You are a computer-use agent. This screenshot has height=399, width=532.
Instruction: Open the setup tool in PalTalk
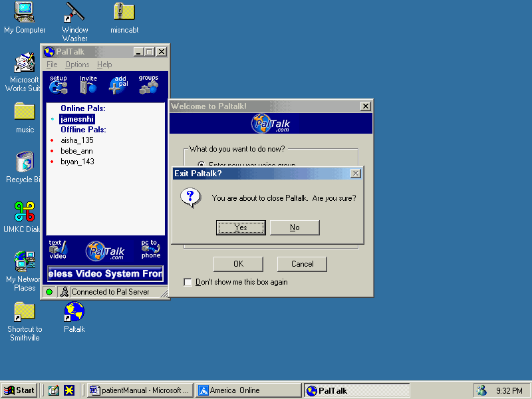pyautogui.click(x=59, y=84)
